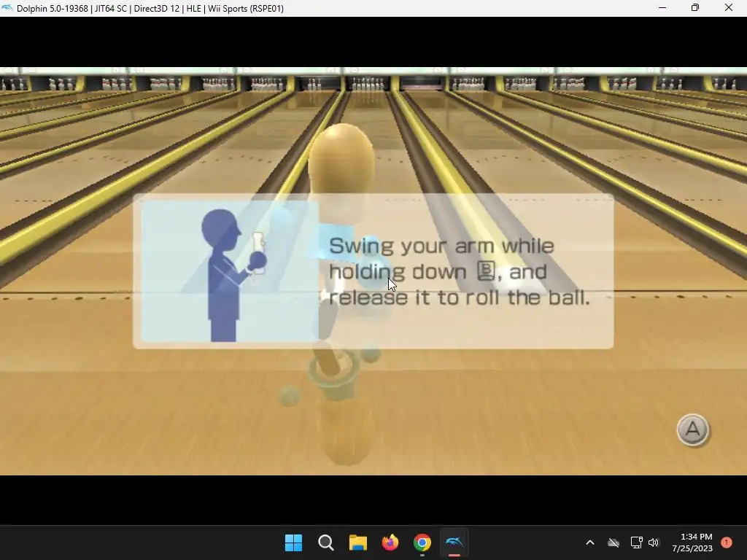
Task: Click the cloud sync tray icon
Action: click(x=614, y=542)
